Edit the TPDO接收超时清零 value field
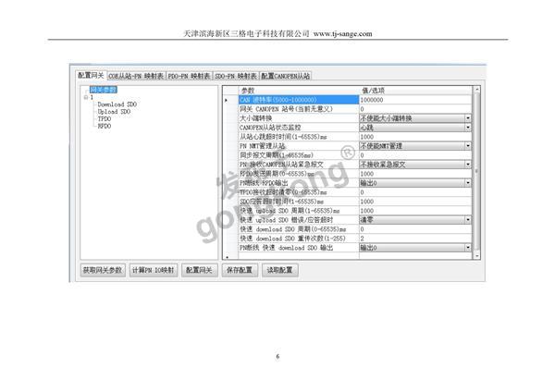 [415, 192]
